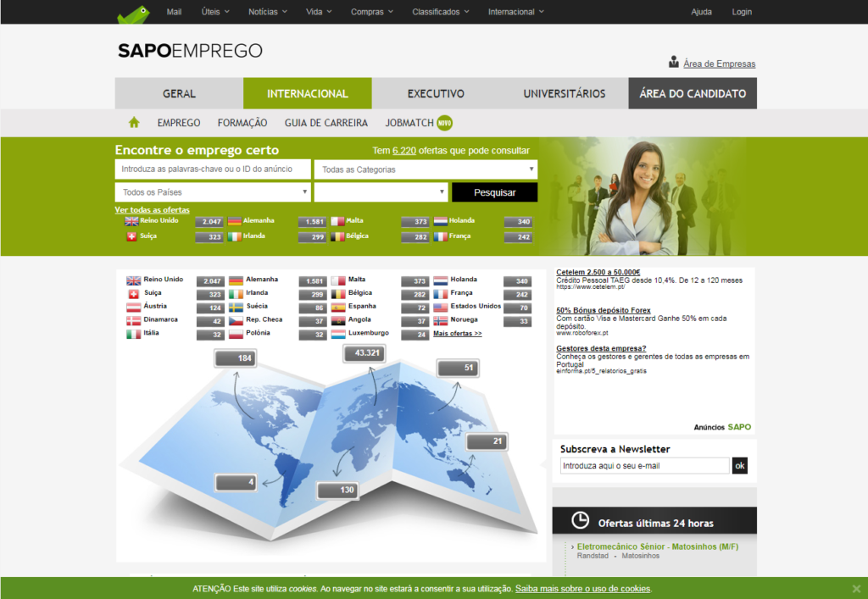Switch to the GERAL tab
Screen dimensions: 868x599
(179, 93)
